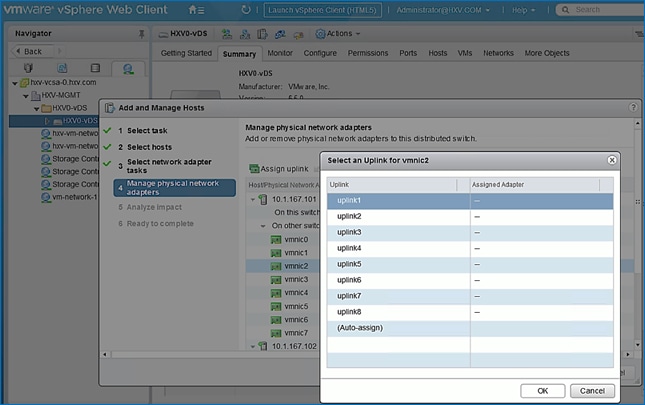
Task: Click the vmnic1 adapter icon
Action: pos(276,253)
